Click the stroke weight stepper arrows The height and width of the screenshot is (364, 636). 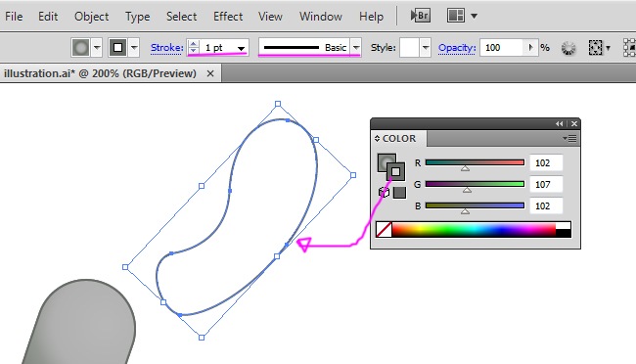point(194,48)
